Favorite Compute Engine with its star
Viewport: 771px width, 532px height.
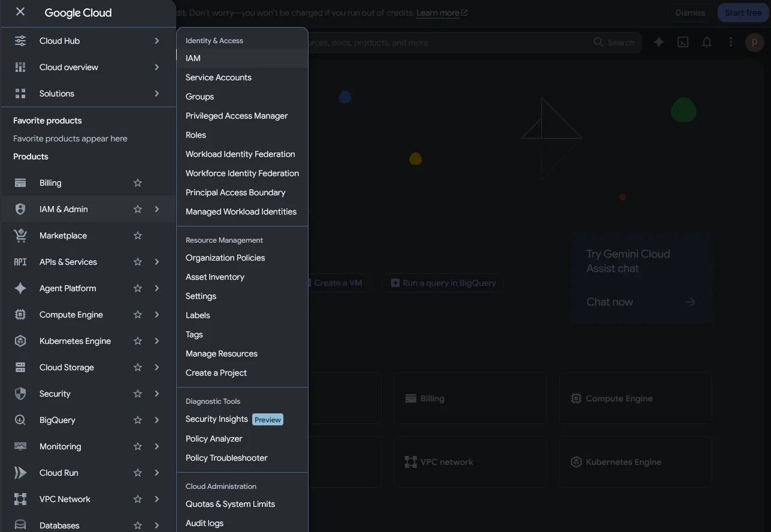[x=138, y=315]
